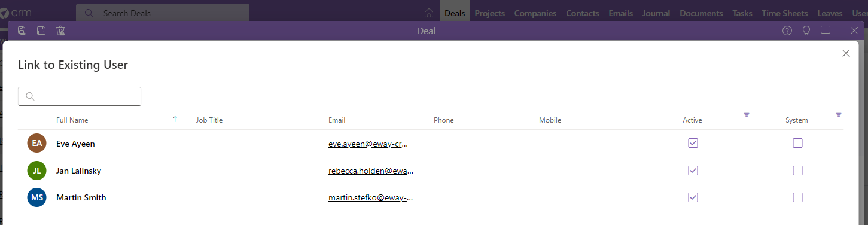Click the Delete trash icon in Deal toolbar
The width and height of the screenshot is (868, 225).
coord(60,31)
